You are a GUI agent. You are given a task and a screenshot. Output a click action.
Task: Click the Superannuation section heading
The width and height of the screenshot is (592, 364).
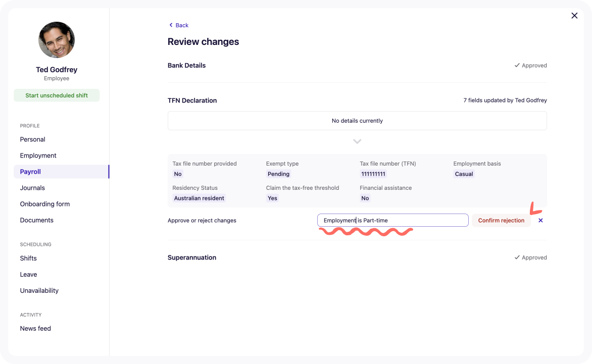click(x=192, y=257)
